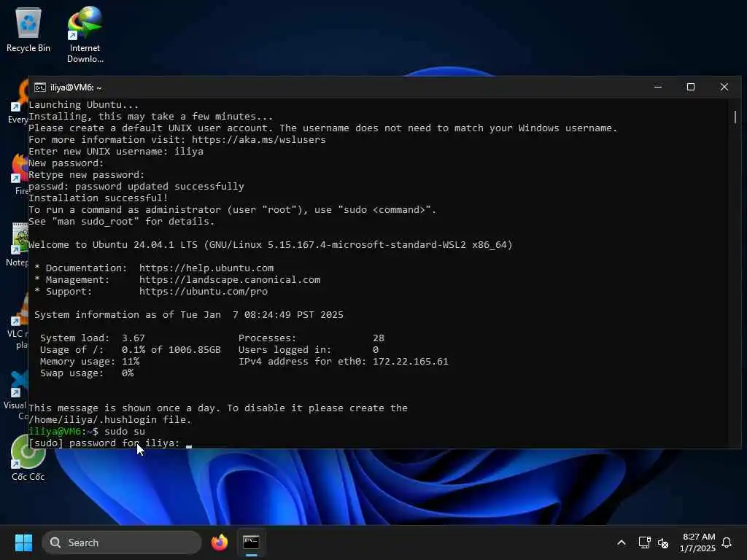The image size is (747, 560).
Task: Click the 'Processes: 28' entry
Action: pos(311,338)
